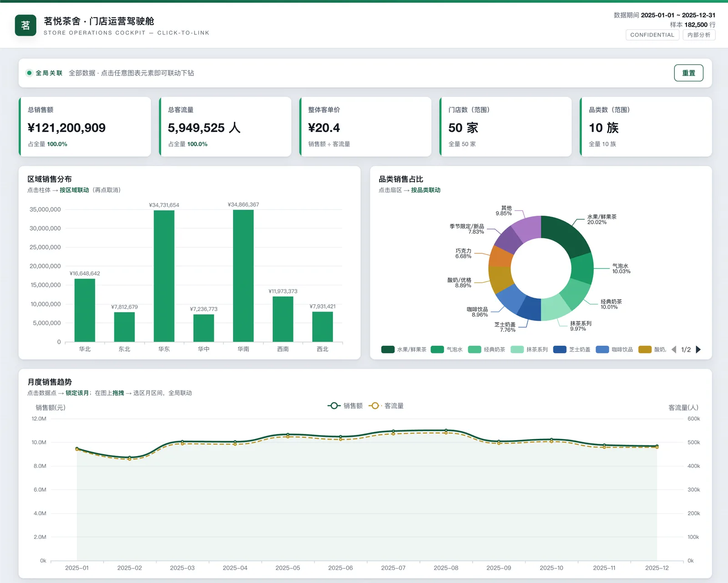Viewport: 728px width, 583px height.
Task: Click the 2025-03 trend data point
Action: click(182, 442)
